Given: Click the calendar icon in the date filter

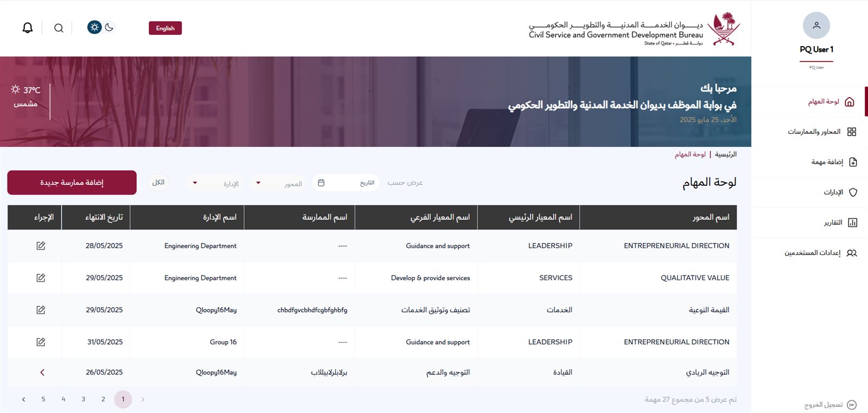Looking at the screenshot, I should (321, 183).
